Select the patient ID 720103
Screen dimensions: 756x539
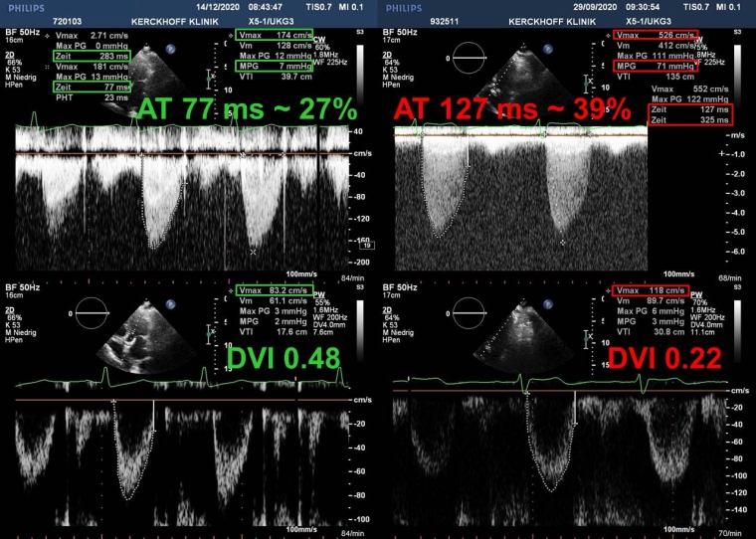pyautogui.click(x=67, y=22)
